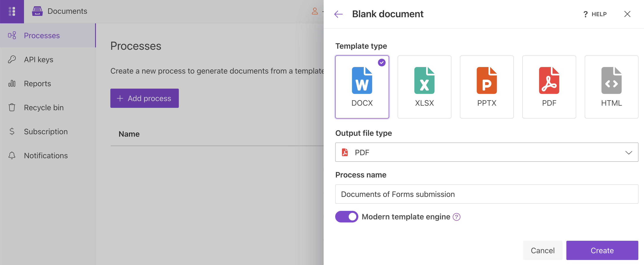Open the app launcher grid icon
Screen dimensions: 644x265
tap(12, 11)
